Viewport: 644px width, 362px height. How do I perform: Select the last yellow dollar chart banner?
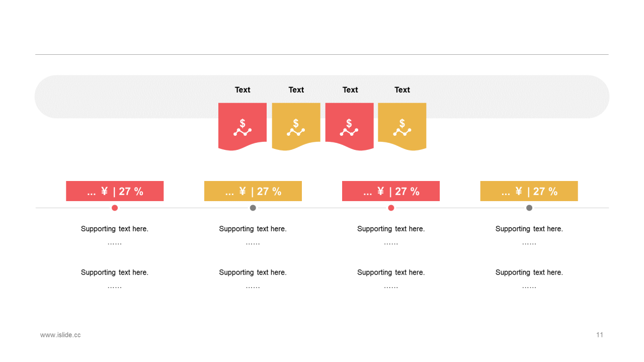point(402,127)
